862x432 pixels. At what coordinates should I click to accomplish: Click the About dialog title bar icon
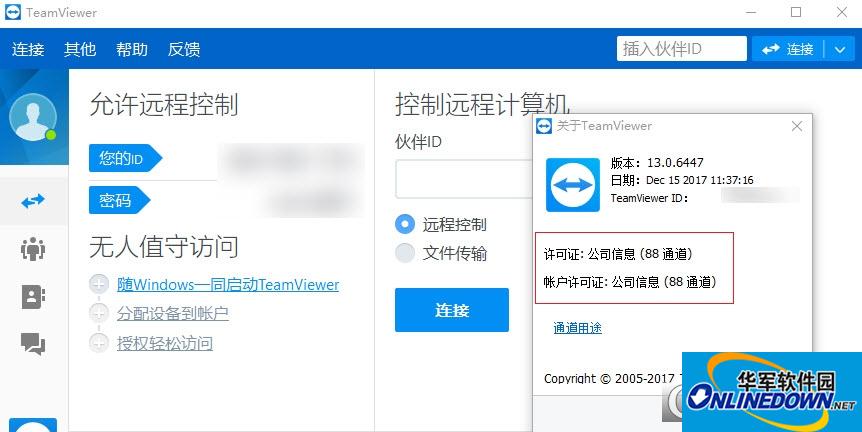click(544, 126)
